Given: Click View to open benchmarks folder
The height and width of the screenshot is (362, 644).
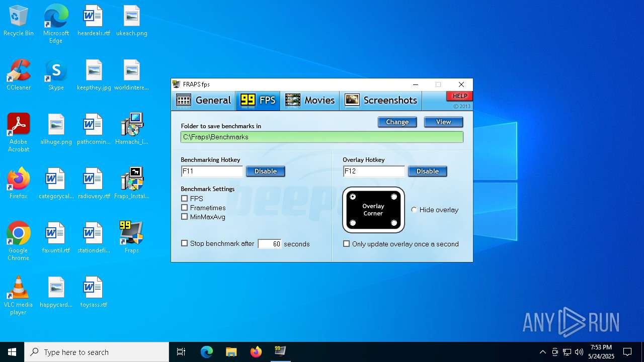Looking at the screenshot, I should [x=444, y=122].
